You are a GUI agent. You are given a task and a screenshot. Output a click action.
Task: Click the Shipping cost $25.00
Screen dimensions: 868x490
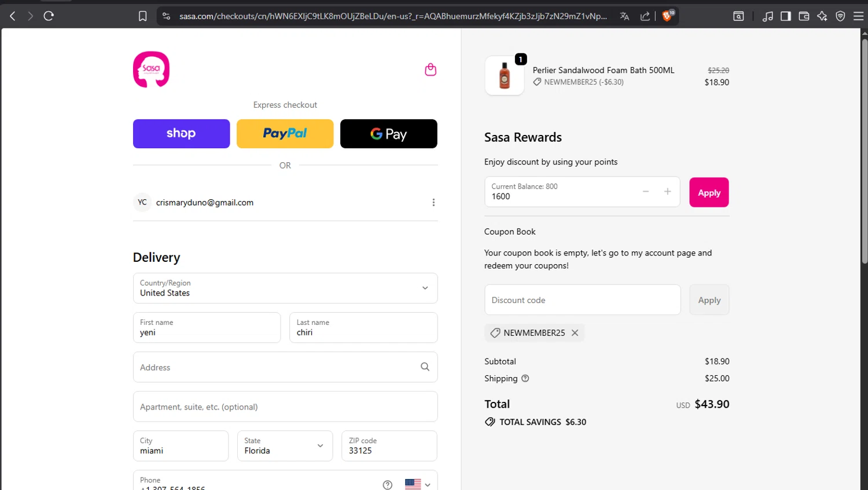tap(717, 378)
